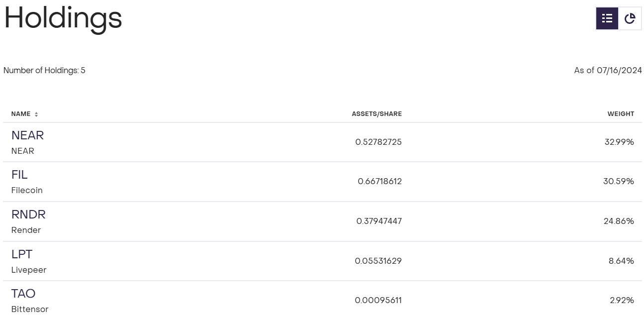
Task: Click the As of 07/16/2024 date
Action: 608,71
